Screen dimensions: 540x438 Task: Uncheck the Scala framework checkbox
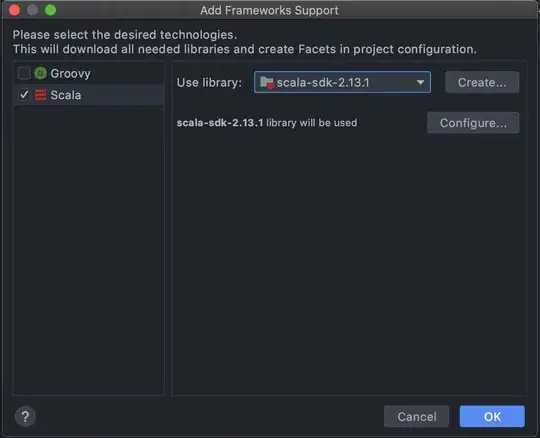point(24,95)
